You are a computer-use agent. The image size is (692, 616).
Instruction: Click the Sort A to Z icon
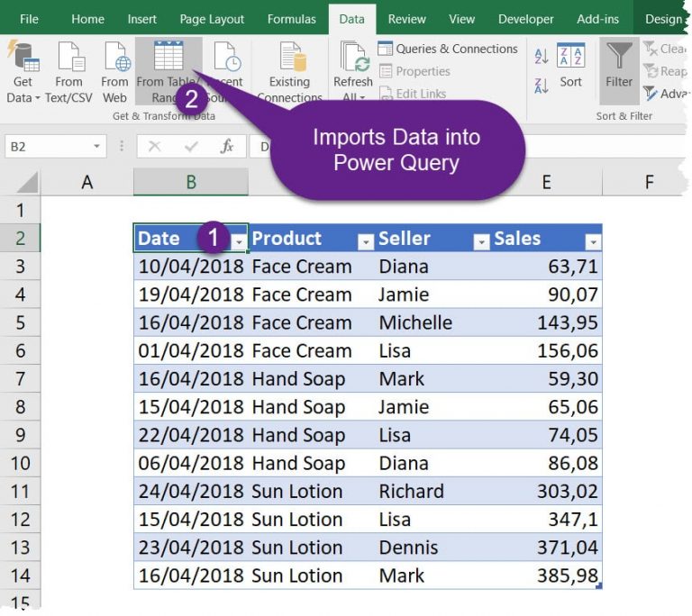tap(542, 57)
